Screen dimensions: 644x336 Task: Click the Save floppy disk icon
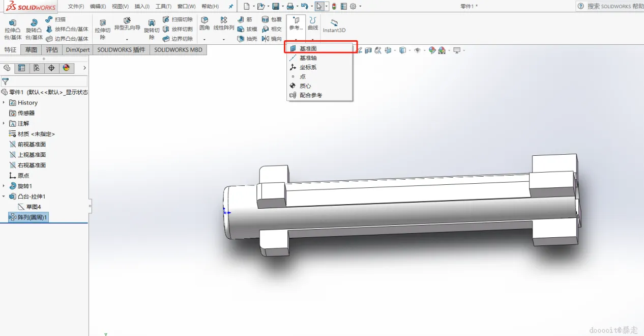coord(275,6)
